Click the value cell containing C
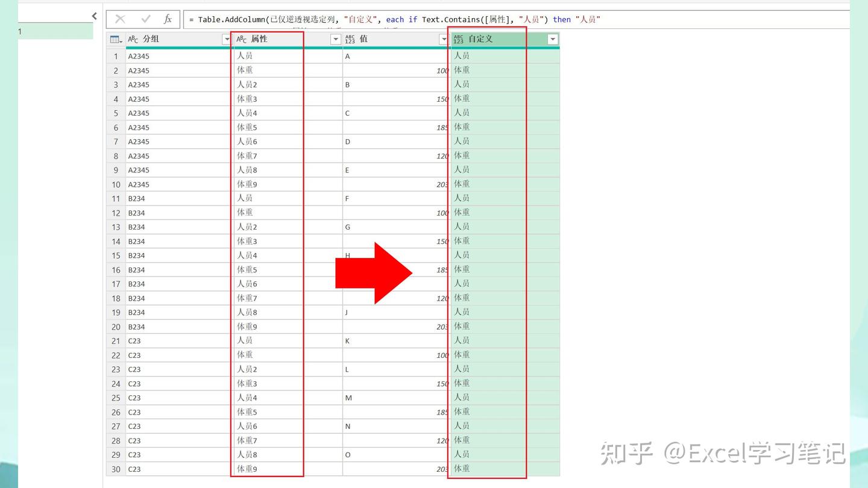Screen dimensions: 868x488 [x=396, y=113]
